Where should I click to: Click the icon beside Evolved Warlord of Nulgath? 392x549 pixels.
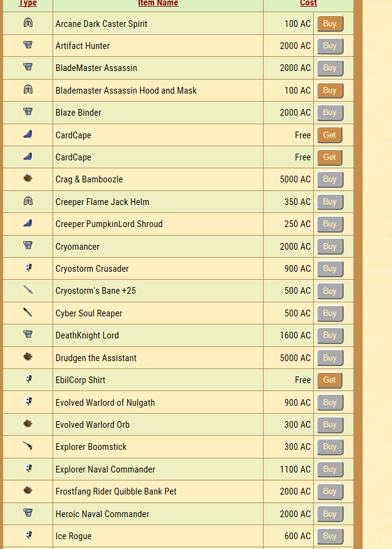[x=28, y=401]
